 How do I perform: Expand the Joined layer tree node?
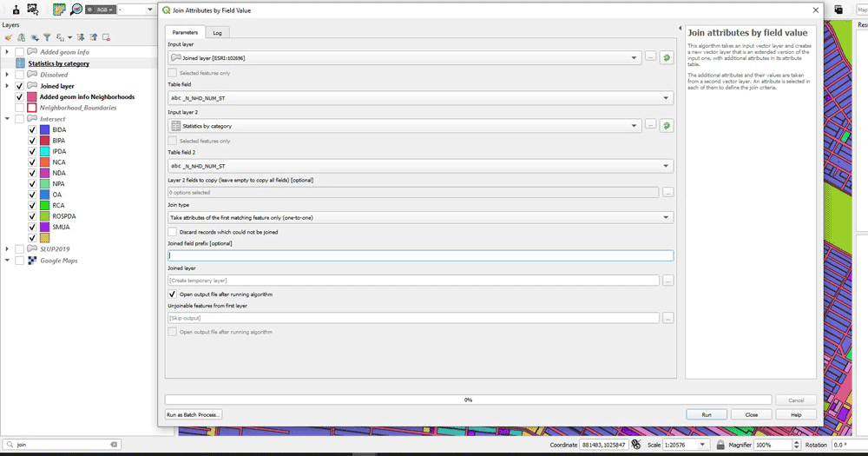click(7, 86)
